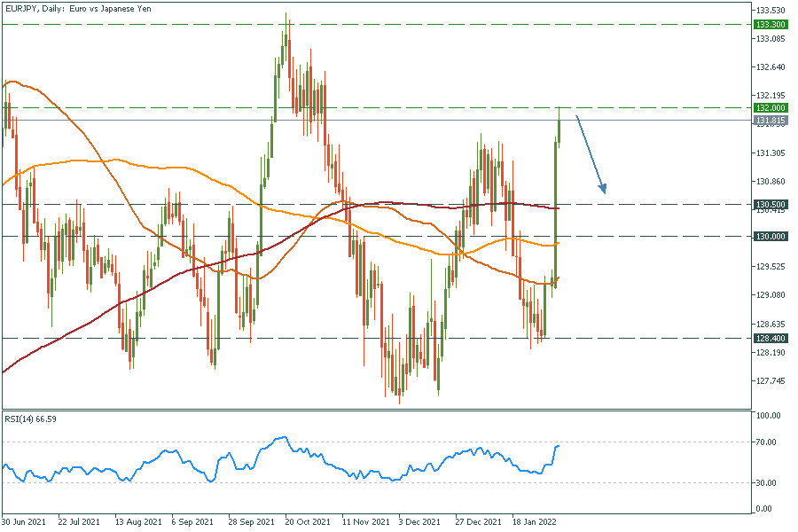Viewport: 798px width, 532px height.
Task: Click the blue RSI line's October peak
Action: coord(283,437)
